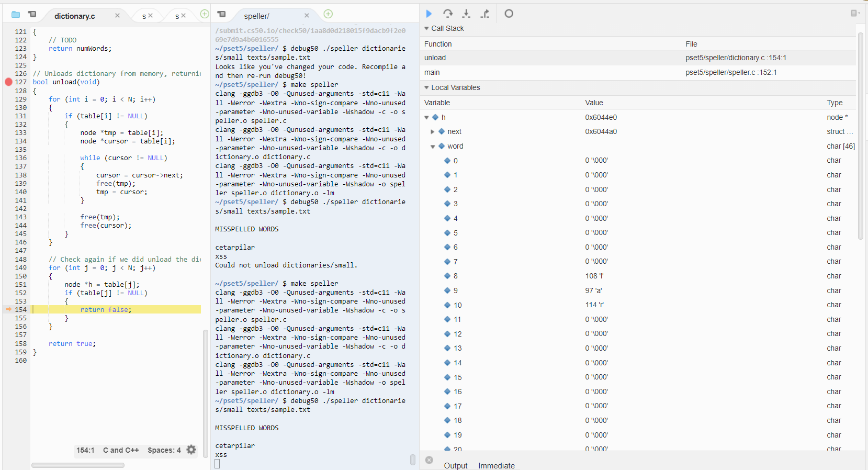Click cursor position 154:1 in status bar

click(x=85, y=450)
